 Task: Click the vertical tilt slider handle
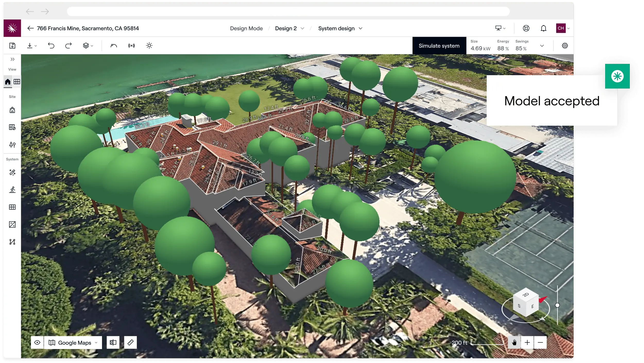(x=557, y=305)
